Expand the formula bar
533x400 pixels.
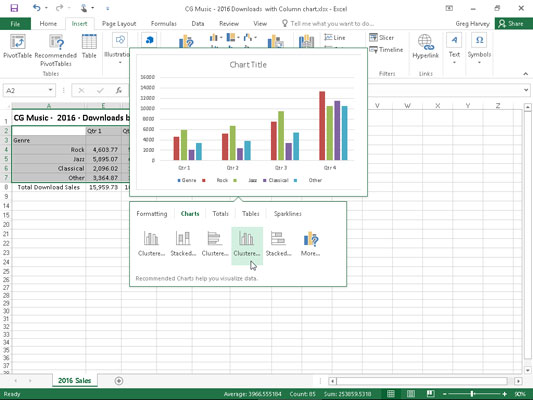click(x=526, y=90)
